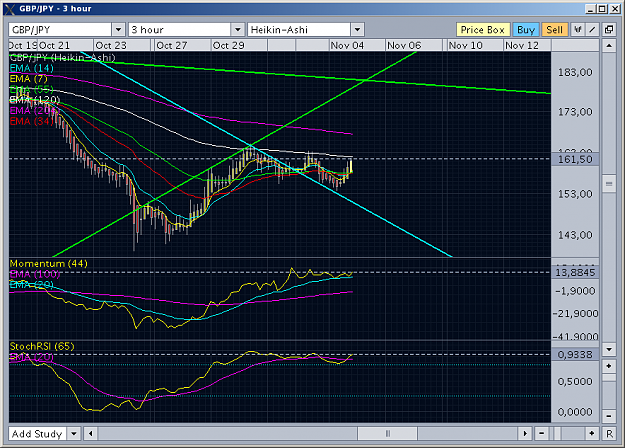Click the R reset zoom button
Viewport: 625px width, 448px height.
[x=609, y=433]
